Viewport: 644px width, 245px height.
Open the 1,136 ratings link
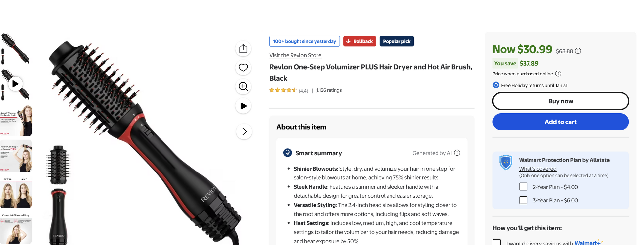(x=329, y=90)
